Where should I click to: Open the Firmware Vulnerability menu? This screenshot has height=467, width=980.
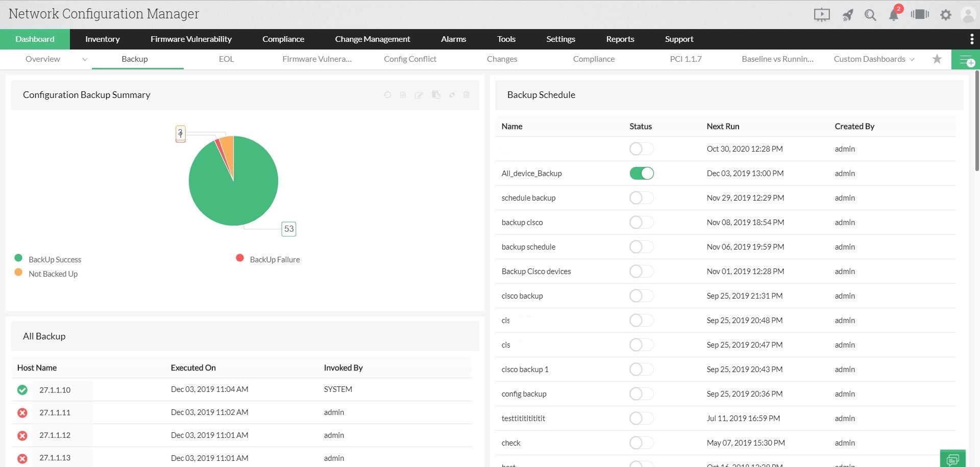(x=191, y=39)
